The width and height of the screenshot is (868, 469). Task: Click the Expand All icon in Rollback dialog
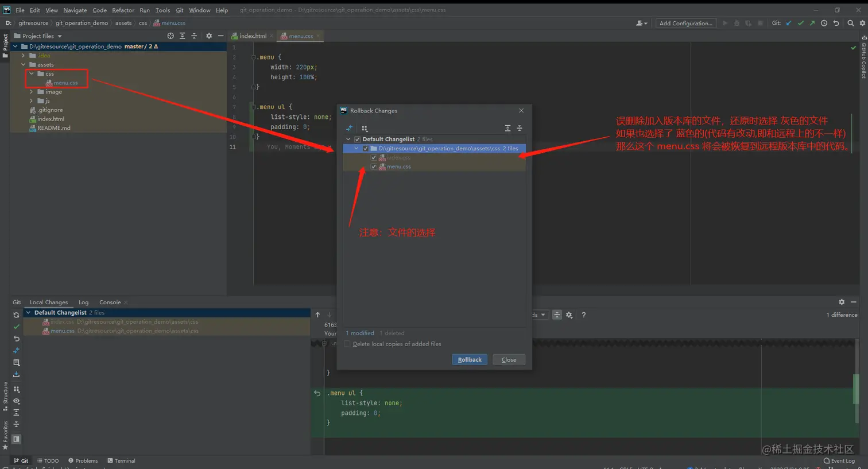click(x=507, y=129)
